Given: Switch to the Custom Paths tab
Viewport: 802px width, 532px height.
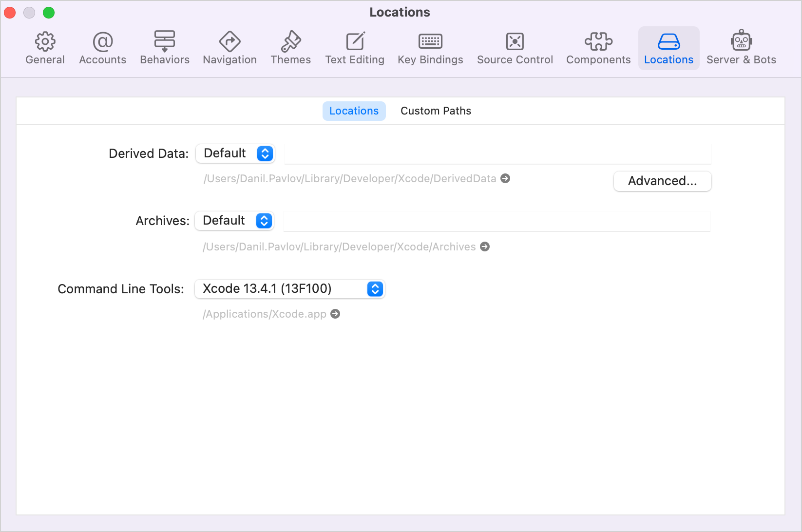Looking at the screenshot, I should 436,111.
